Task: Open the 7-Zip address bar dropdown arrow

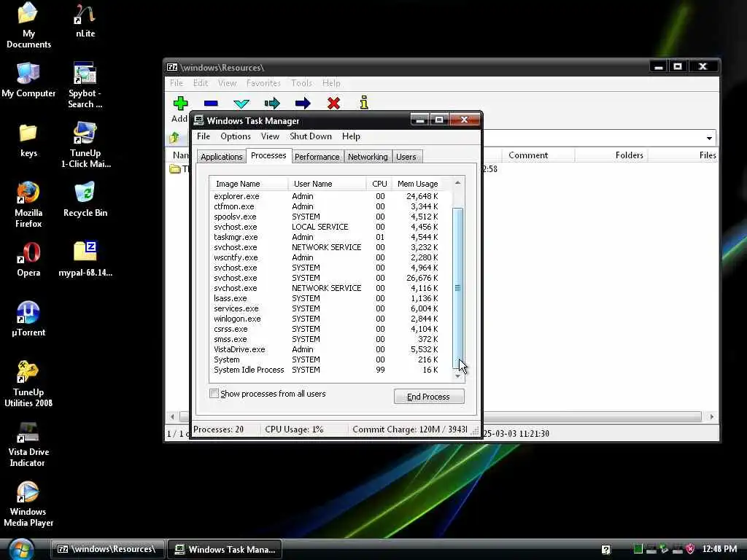Action: click(709, 138)
